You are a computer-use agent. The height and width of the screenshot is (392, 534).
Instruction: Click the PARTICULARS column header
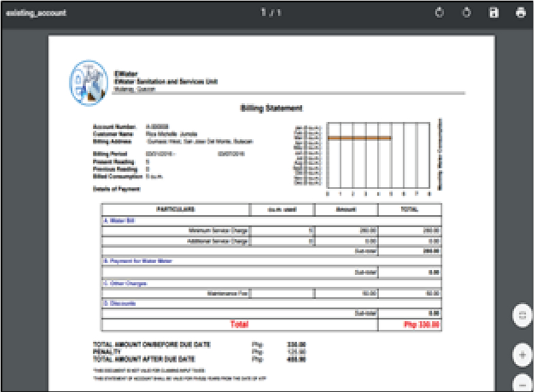coord(176,209)
